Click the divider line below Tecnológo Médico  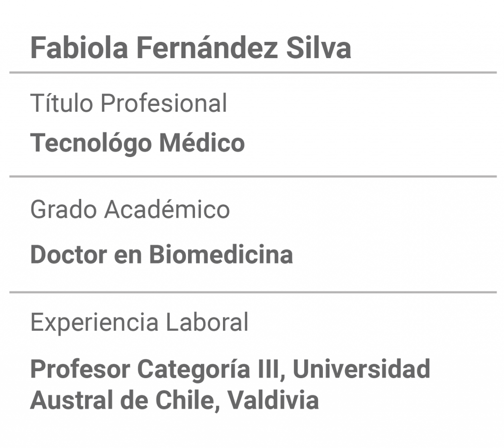(253, 177)
